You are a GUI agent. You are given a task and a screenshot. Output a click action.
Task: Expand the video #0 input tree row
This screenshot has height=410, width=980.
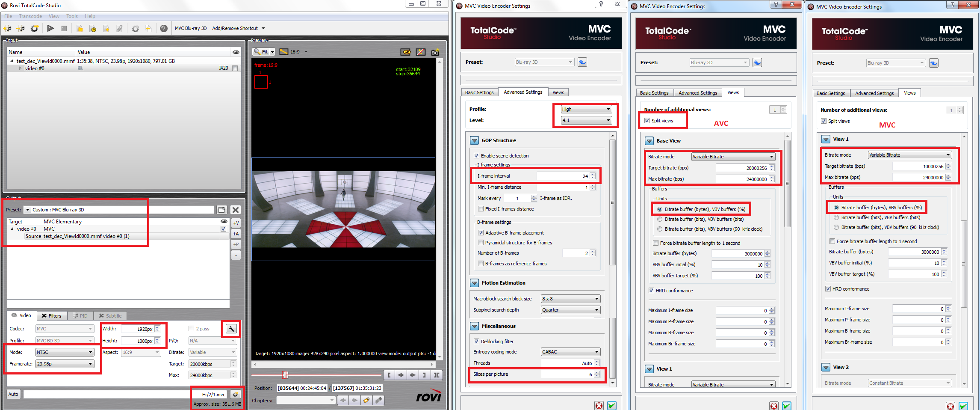tap(20, 68)
